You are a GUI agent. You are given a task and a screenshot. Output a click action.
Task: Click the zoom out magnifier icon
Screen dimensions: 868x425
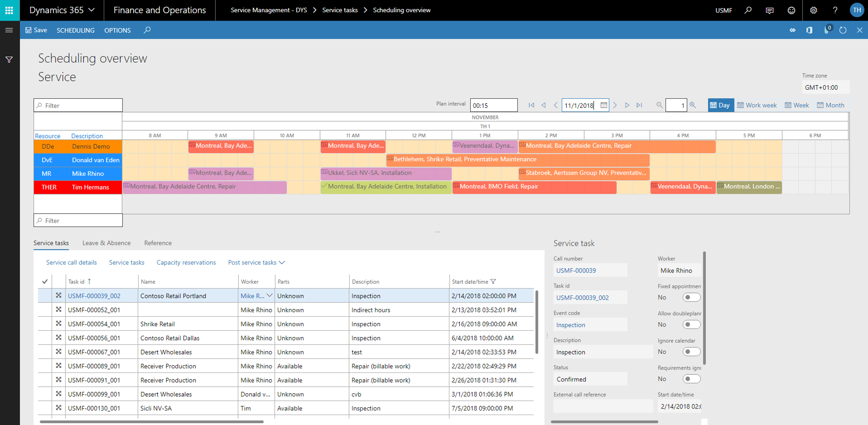(659, 105)
